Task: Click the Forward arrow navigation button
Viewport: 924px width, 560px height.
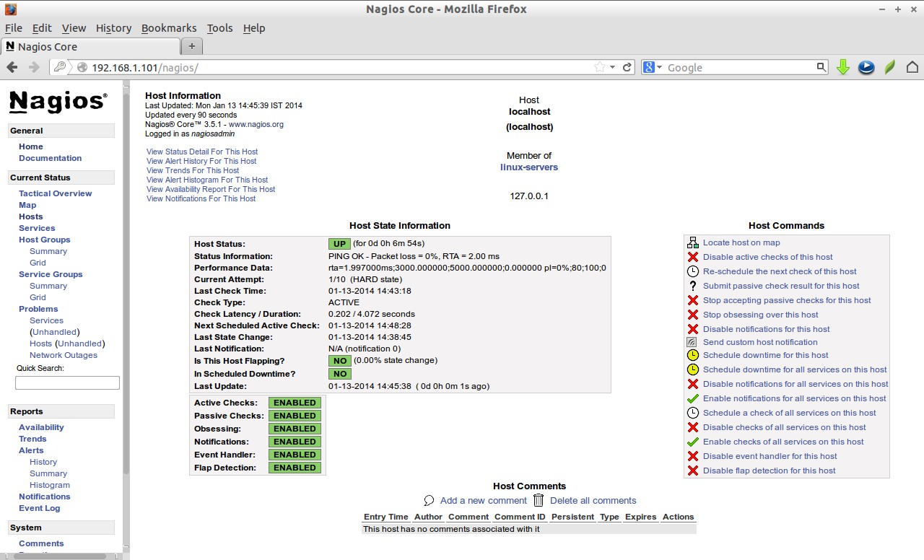Action: tap(34, 67)
